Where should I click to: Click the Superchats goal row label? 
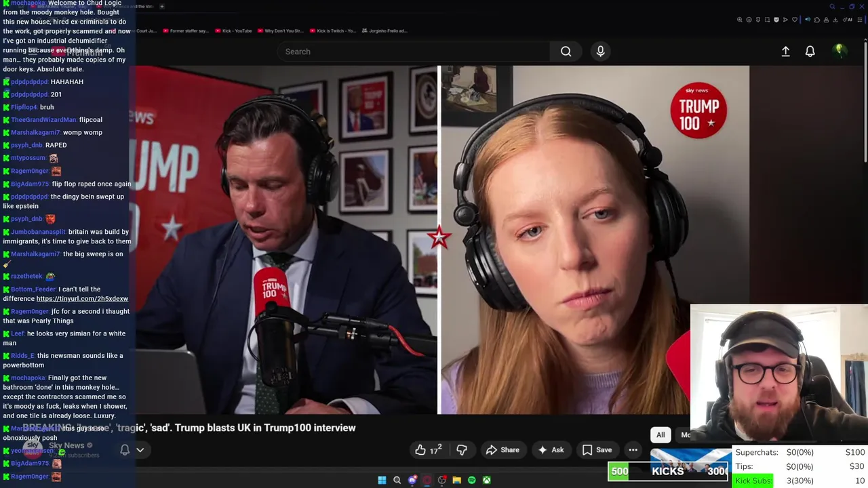click(x=756, y=452)
